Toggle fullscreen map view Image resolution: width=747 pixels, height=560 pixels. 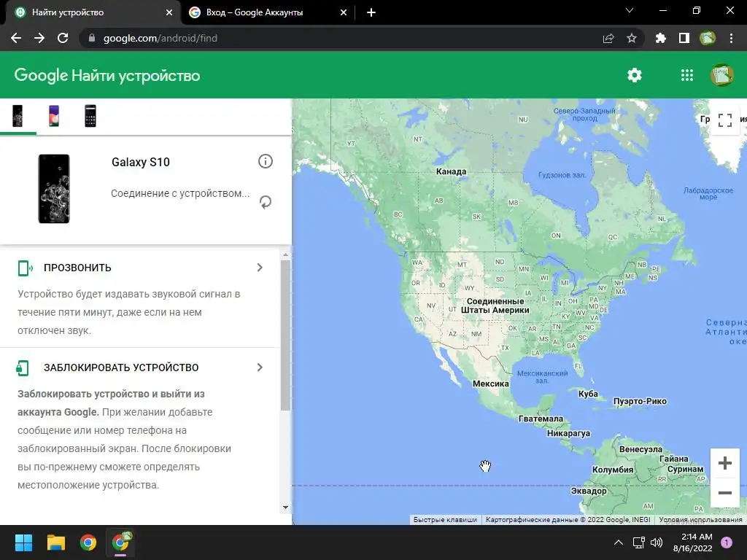pyautogui.click(x=724, y=120)
